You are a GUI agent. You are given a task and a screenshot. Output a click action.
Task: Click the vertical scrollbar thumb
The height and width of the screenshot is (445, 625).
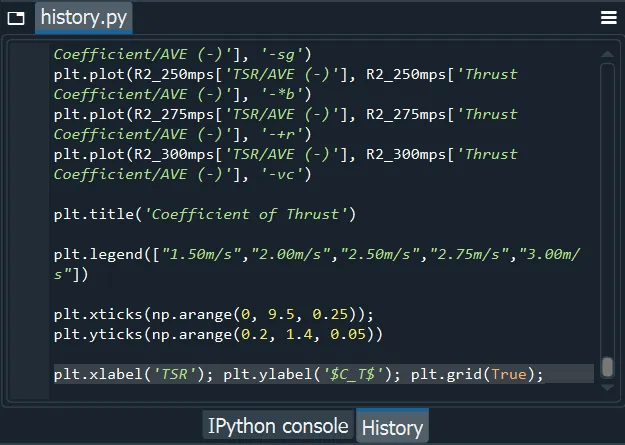pyautogui.click(x=607, y=367)
